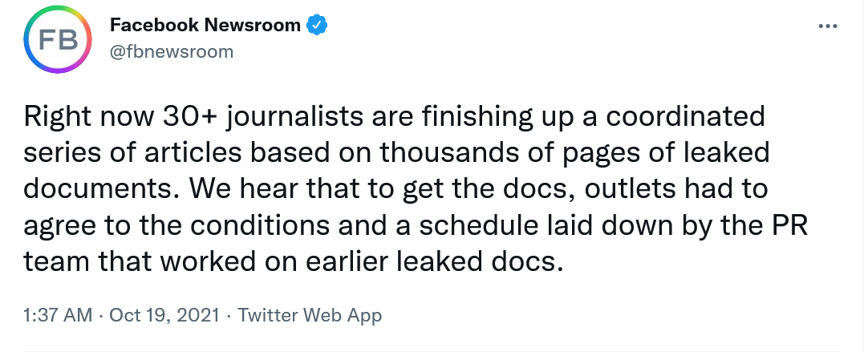Click the Oct 19, 2021 date

164,315
